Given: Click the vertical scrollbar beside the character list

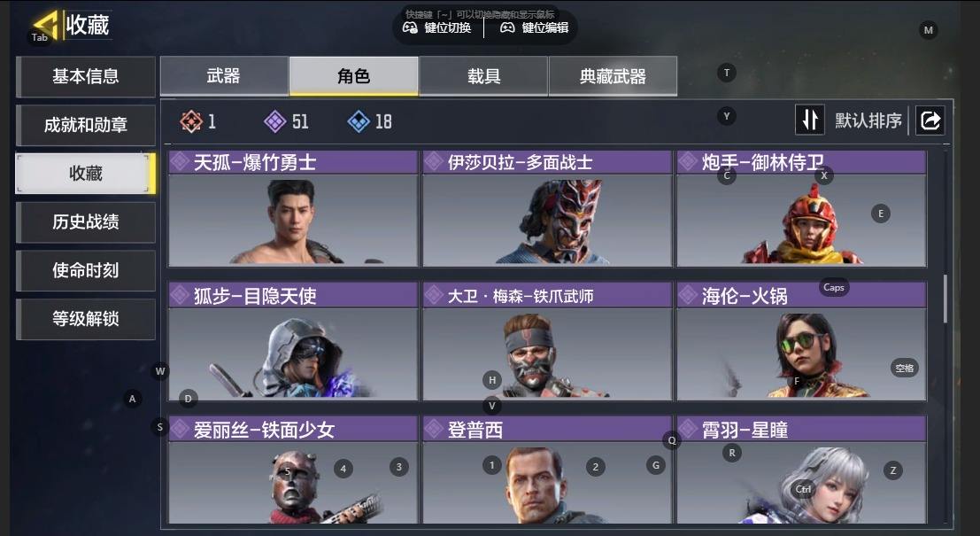Looking at the screenshot, I should coord(945,299).
